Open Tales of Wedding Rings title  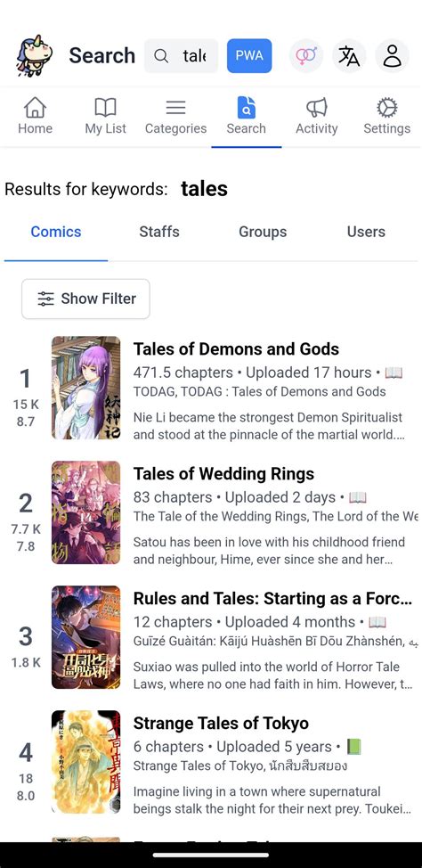pyautogui.click(x=223, y=474)
